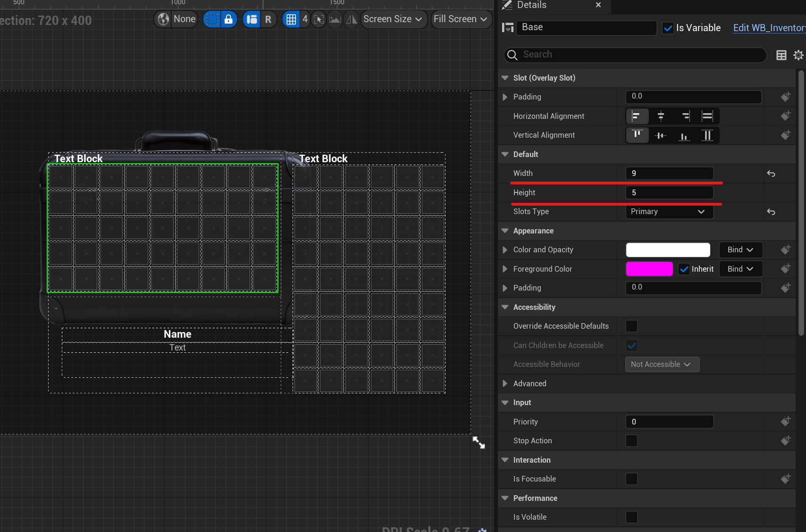Image resolution: width=806 pixels, height=532 pixels.
Task: Edit the widget name field Base
Action: (587, 27)
